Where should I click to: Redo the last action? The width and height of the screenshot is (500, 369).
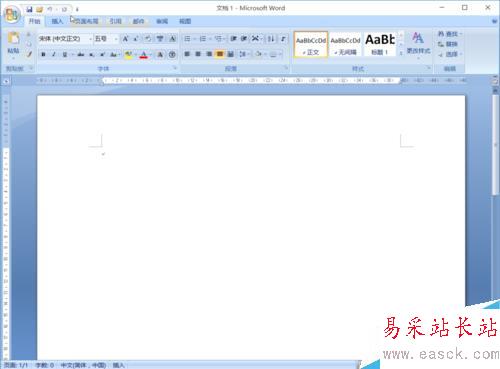(64, 9)
